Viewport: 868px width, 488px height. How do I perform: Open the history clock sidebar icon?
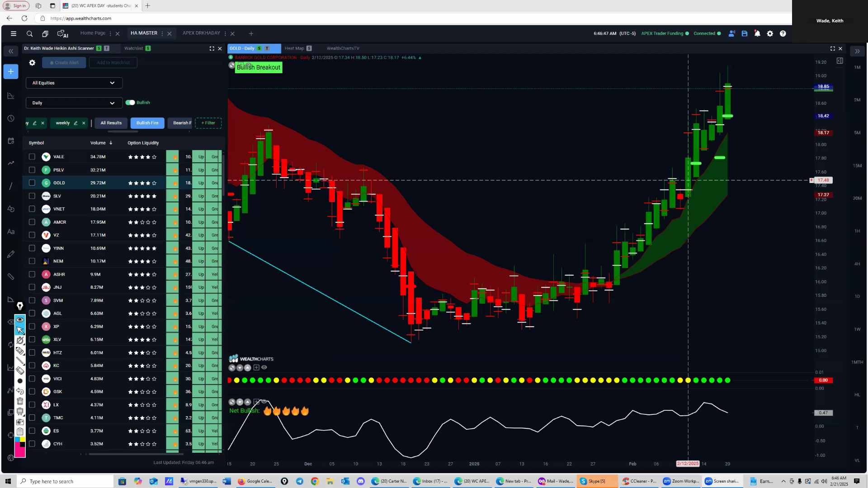(x=11, y=118)
